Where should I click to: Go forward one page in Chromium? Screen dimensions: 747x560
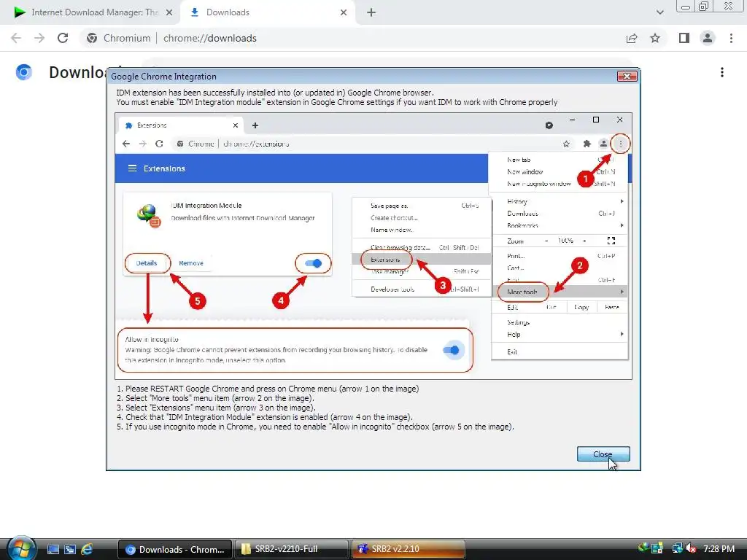coord(39,38)
